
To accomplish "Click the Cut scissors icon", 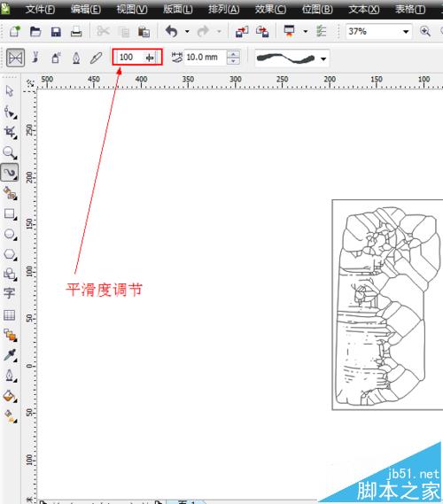I will click(103, 32).
